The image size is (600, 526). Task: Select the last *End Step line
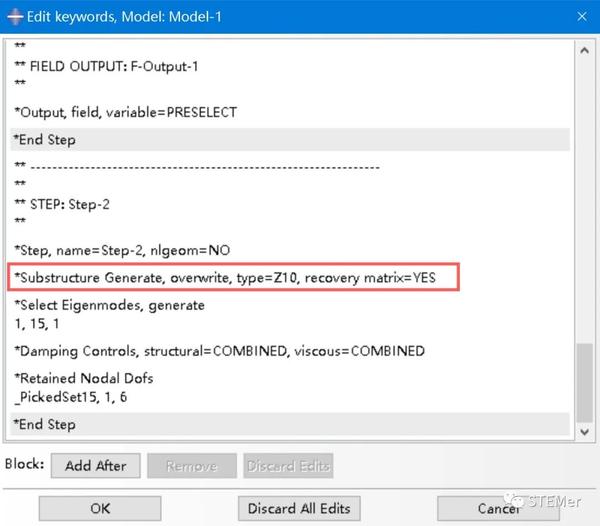coord(290,424)
